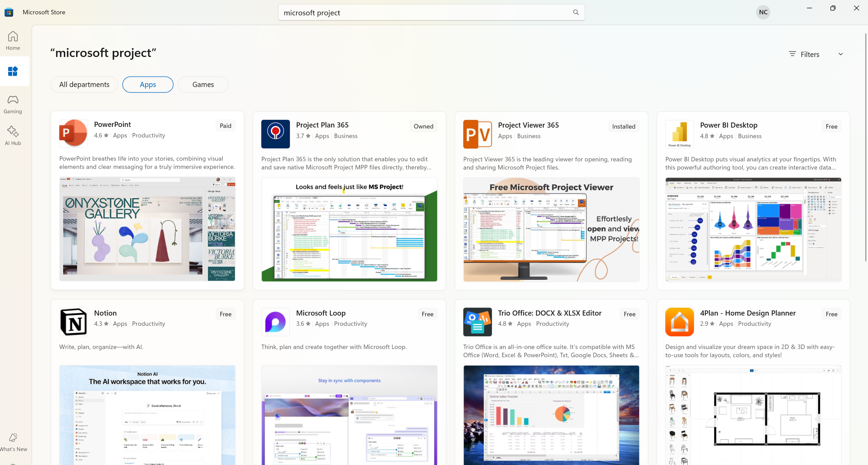Click the Trio Office Online Sales Tracker screenshot
The image size is (868, 465).
551,415
